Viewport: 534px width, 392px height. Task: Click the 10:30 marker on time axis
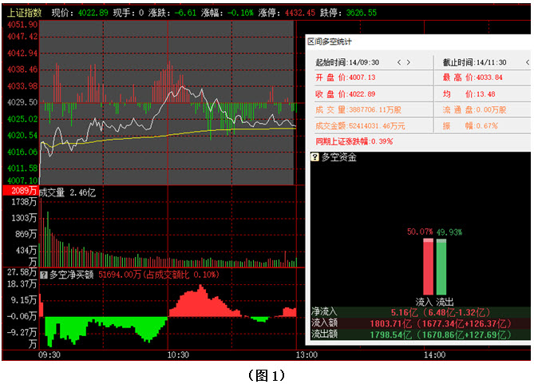[x=179, y=354]
